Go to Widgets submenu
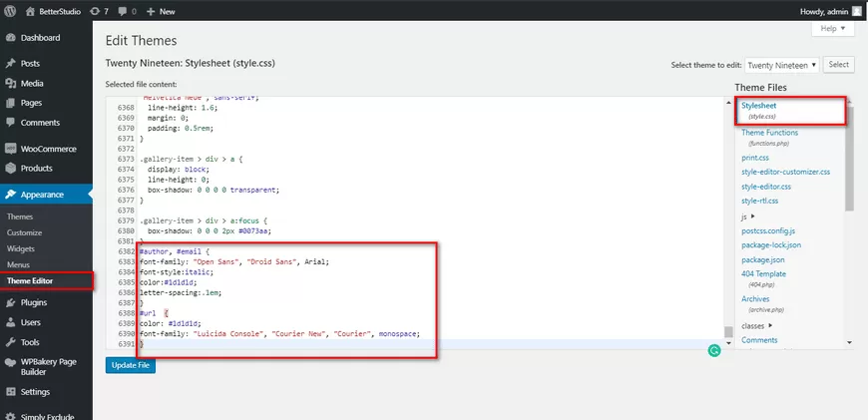The width and height of the screenshot is (868, 420). click(21, 249)
